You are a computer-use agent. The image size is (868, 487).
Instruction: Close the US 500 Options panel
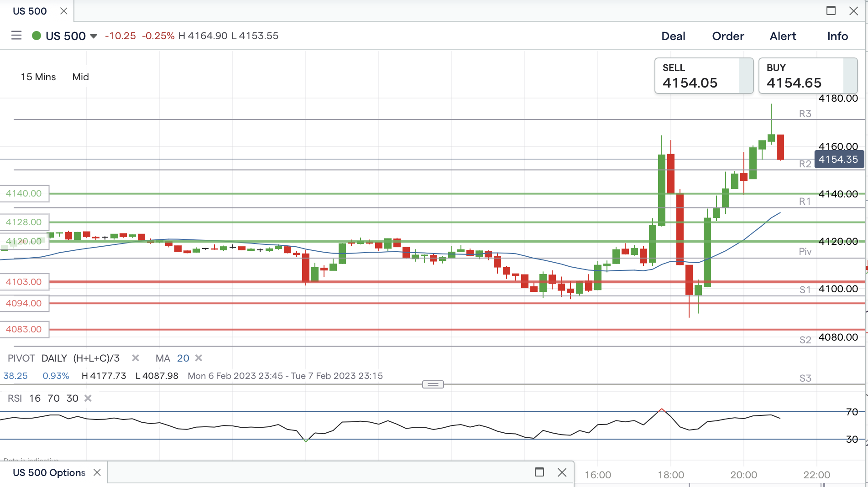pyautogui.click(x=562, y=472)
